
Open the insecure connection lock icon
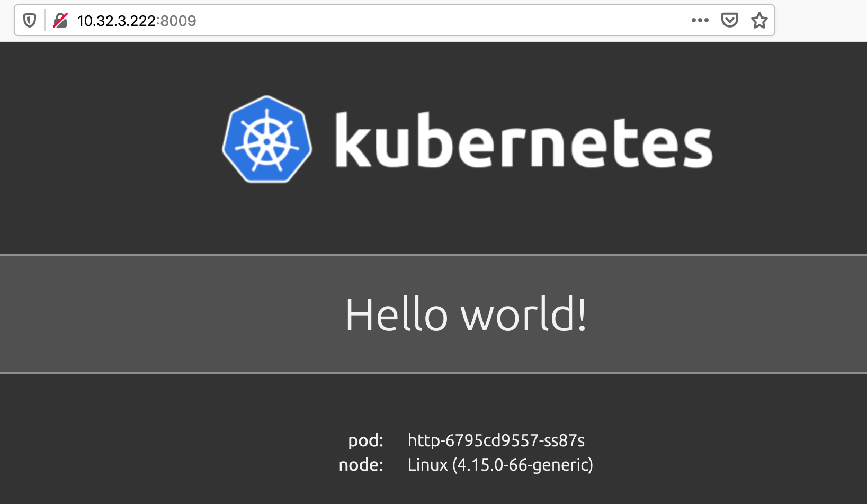pos(60,21)
